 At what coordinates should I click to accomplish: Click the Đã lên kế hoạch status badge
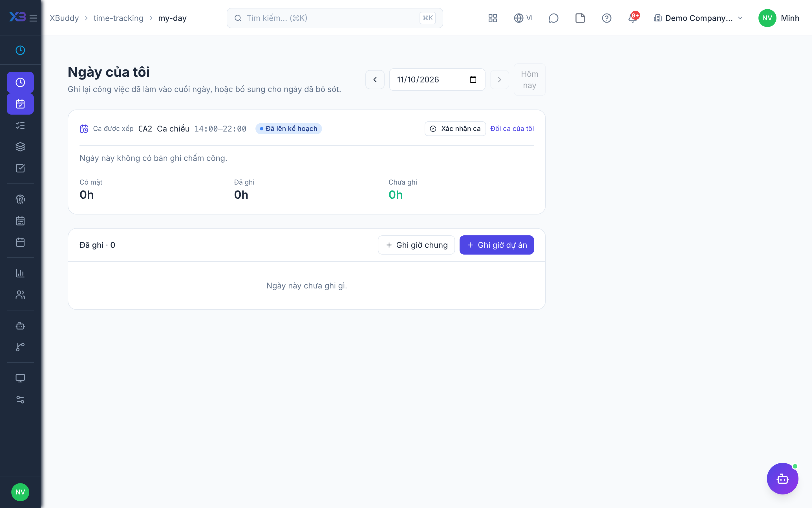(x=288, y=129)
